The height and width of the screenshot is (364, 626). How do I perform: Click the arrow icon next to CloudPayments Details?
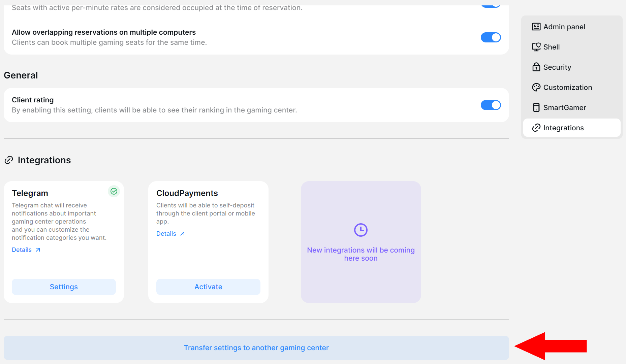tap(182, 234)
